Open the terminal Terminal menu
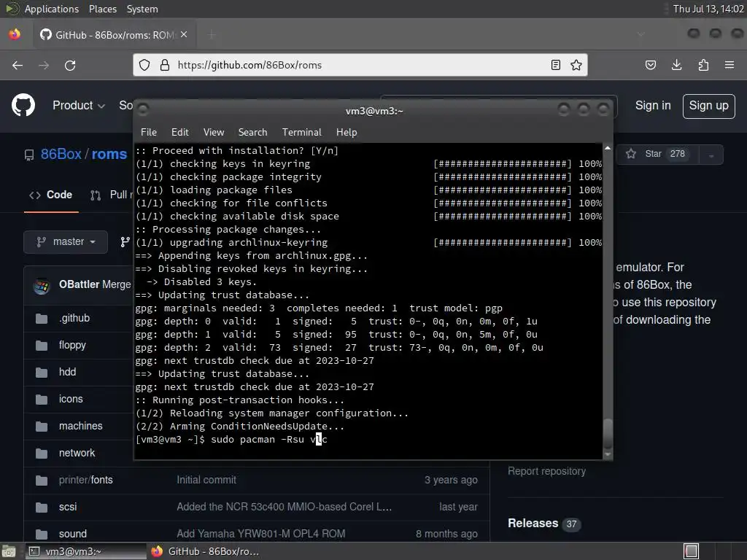This screenshot has width=747, height=560. [x=301, y=133]
